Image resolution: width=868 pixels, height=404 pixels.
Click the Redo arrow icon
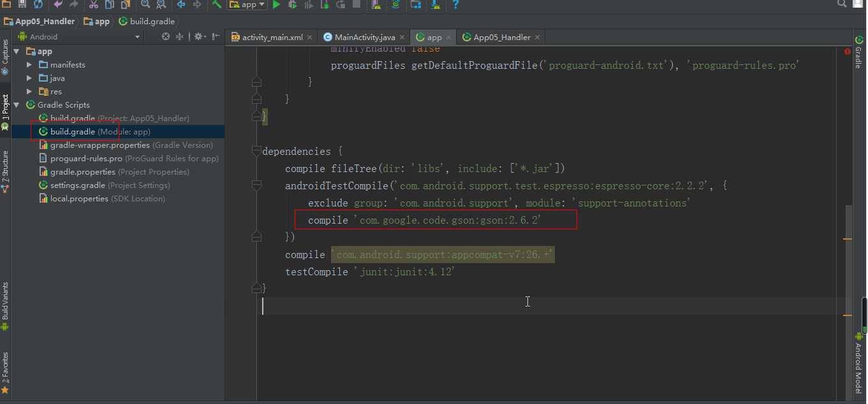tap(73, 4)
